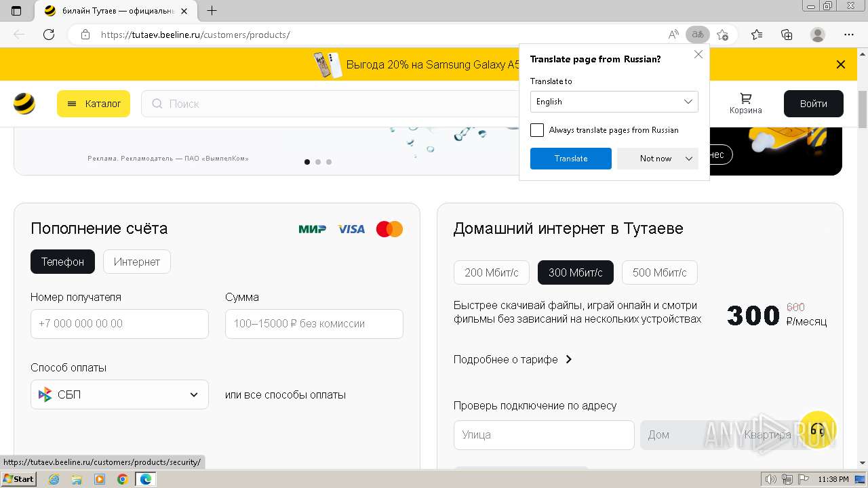The image size is (868, 488).
Task: Close the билайн Тутаев tab
Action: 184,11
